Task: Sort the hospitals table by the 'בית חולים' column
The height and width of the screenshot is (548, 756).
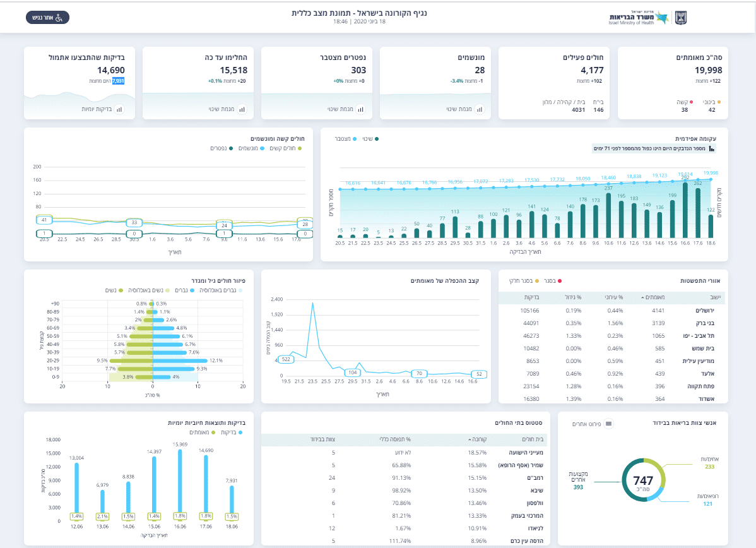Action: (x=533, y=439)
